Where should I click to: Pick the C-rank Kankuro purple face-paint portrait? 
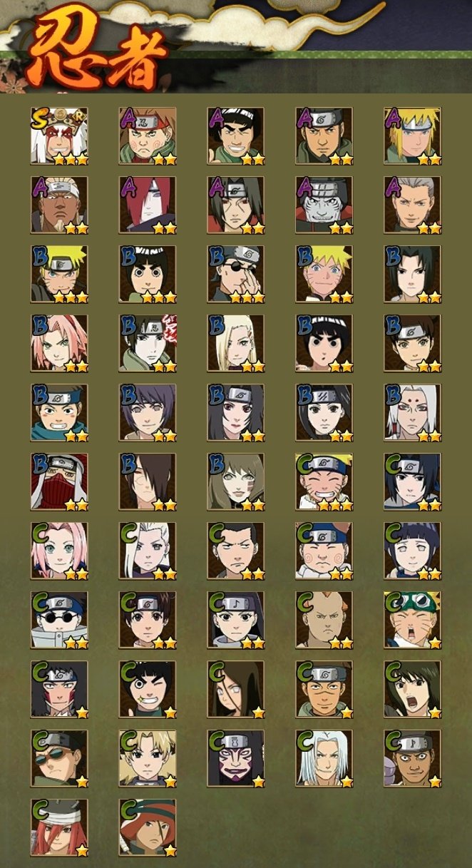coord(236,759)
